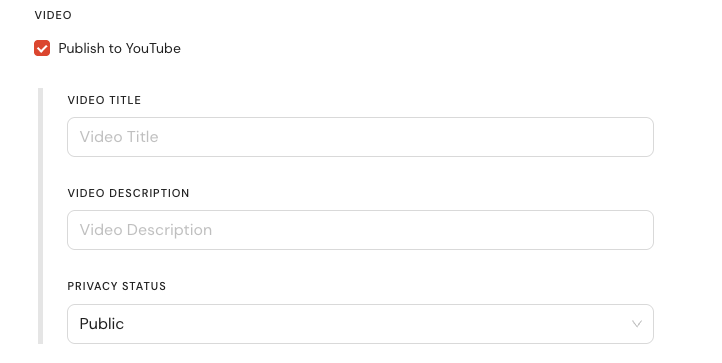Click the VIDEO TITLE field label
This screenshot has height=363, width=722.
[x=104, y=100]
